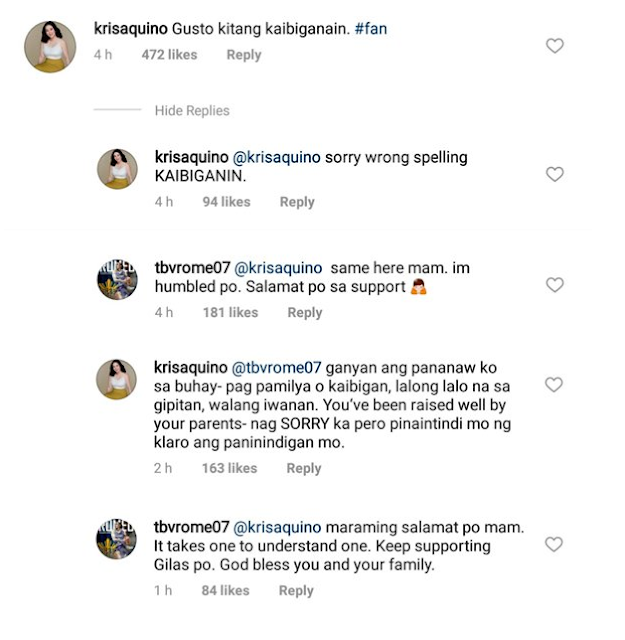The image size is (625, 640).
Task: View the 181 likes list
Action: pyautogui.click(x=229, y=313)
